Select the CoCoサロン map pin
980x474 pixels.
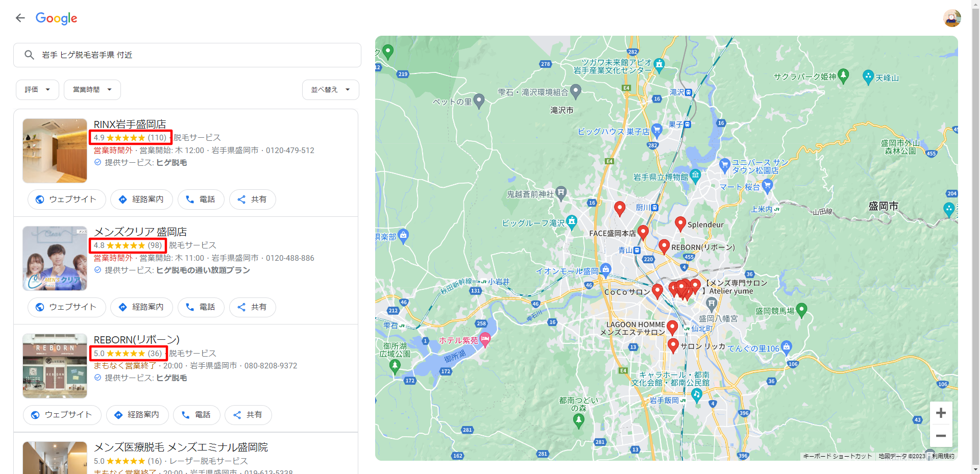(x=657, y=290)
